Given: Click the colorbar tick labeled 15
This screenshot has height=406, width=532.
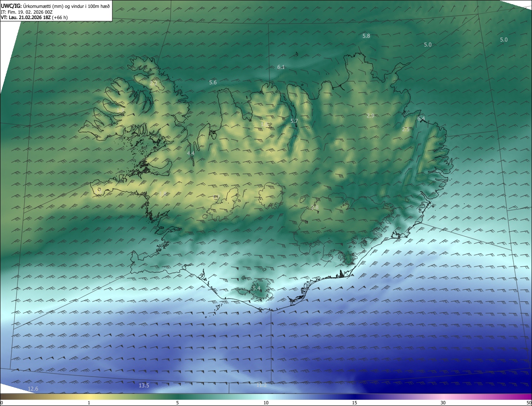Looking at the screenshot, I should coord(355,403).
